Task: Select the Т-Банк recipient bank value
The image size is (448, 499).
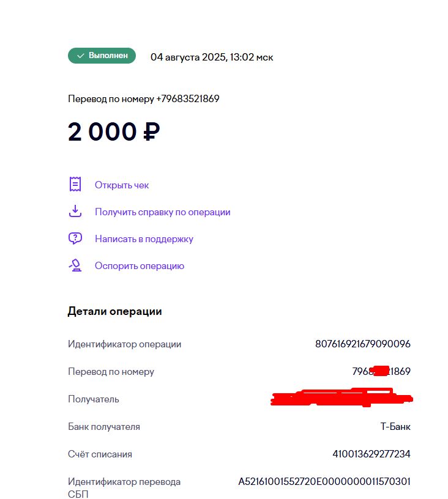Action: point(395,426)
